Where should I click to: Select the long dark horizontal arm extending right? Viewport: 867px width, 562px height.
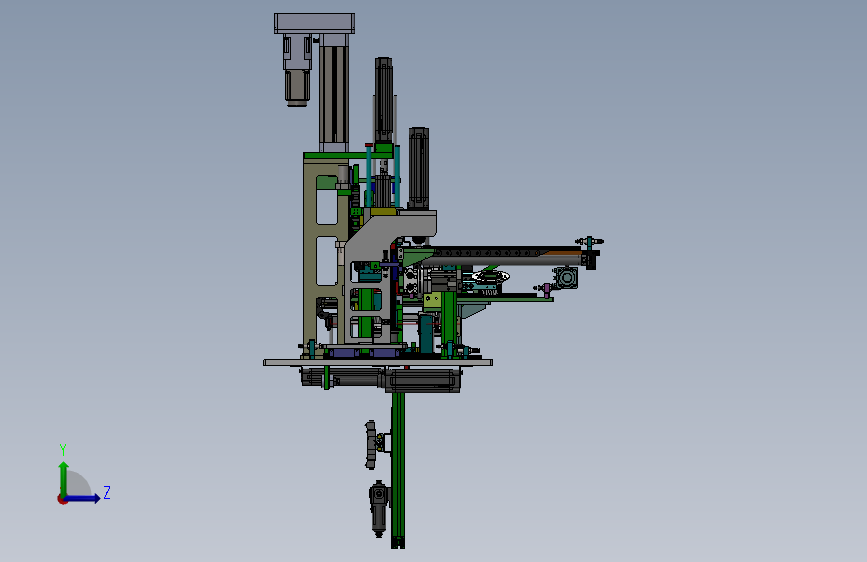508,256
